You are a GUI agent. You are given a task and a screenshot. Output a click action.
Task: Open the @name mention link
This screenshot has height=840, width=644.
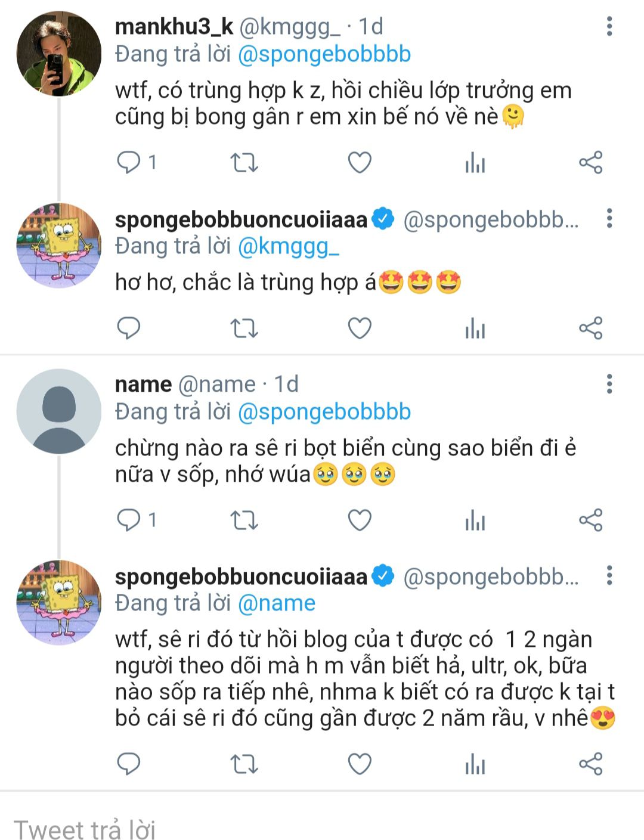click(x=276, y=603)
